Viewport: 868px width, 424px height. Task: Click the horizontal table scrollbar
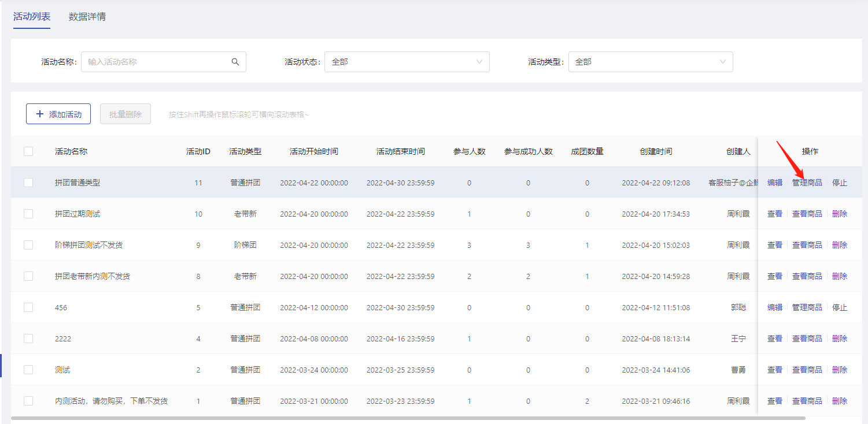click(x=408, y=418)
